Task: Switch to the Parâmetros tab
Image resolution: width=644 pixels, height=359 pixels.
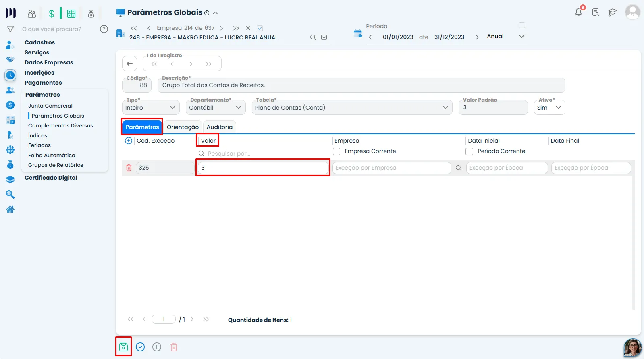Action: coord(142,127)
